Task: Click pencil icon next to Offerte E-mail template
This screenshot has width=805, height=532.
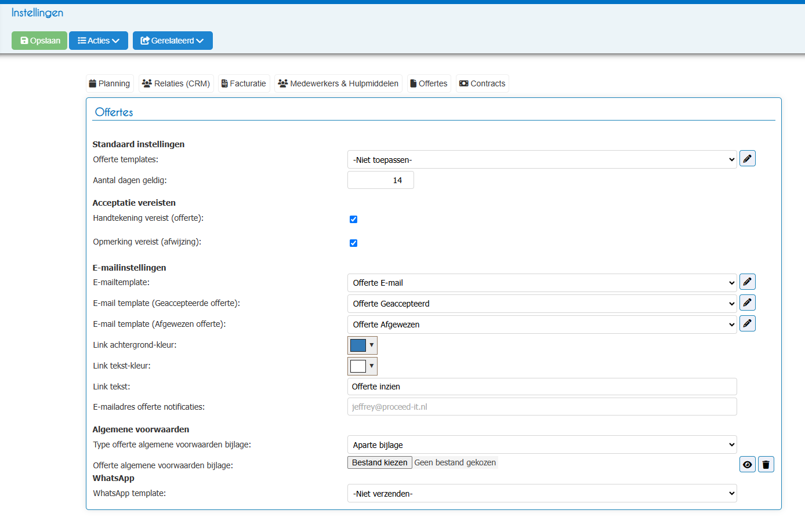Action: pyautogui.click(x=748, y=282)
